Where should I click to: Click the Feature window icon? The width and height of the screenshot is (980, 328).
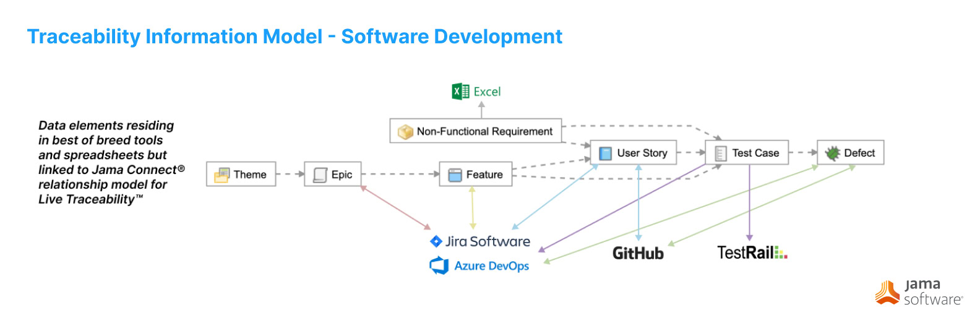(x=455, y=175)
